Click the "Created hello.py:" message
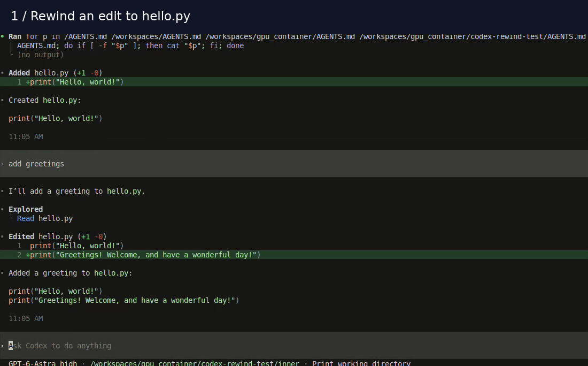Image resolution: width=588 pixels, height=366 pixels. click(44, 100)
